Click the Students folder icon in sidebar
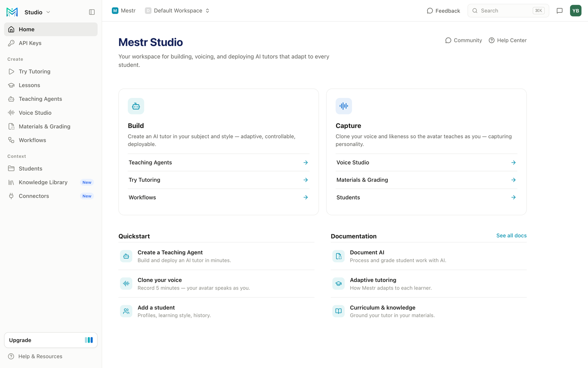The image size is (588, 368). pos(11,169)
